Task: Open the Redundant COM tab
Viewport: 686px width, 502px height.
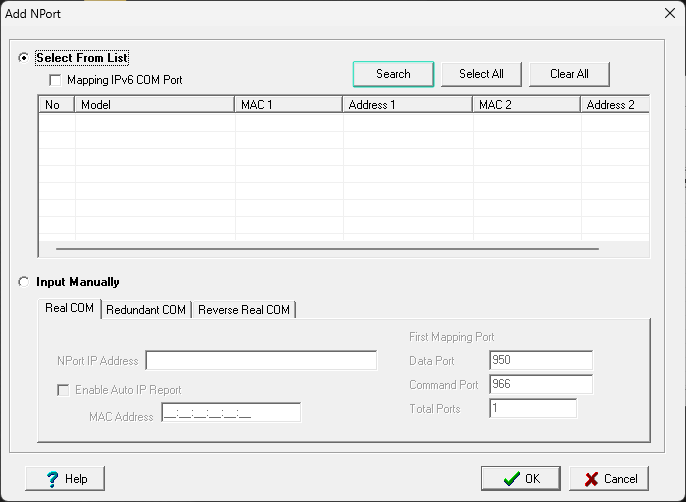Action: [x=146, y=310]
